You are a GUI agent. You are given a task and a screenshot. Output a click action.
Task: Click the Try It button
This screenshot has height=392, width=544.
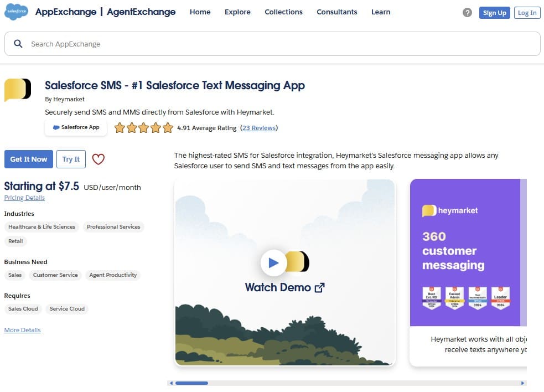[x=71, y=159]
